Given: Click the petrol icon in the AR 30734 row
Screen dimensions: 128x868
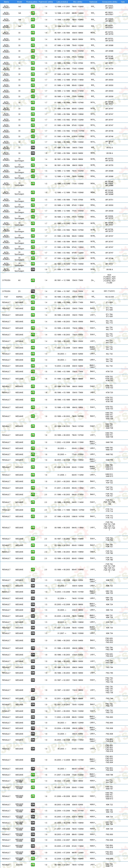Looking at the screenshot, I should point(33,69).
